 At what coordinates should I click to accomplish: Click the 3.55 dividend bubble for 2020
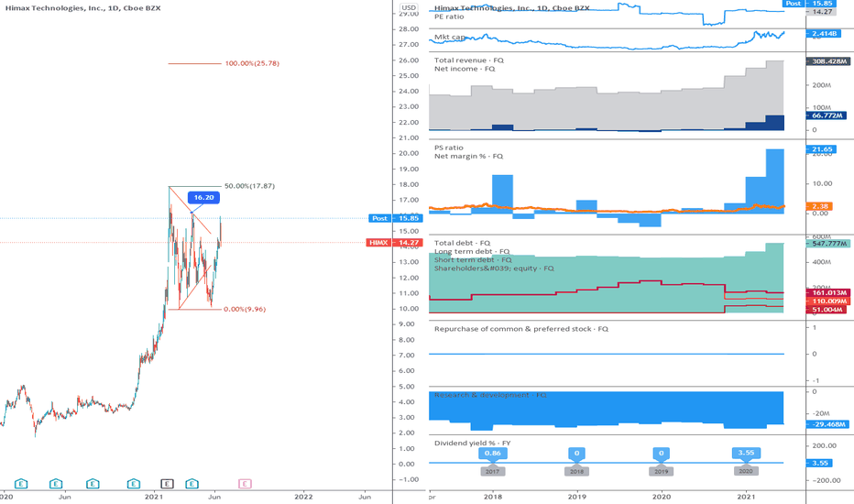click(746, 453)
